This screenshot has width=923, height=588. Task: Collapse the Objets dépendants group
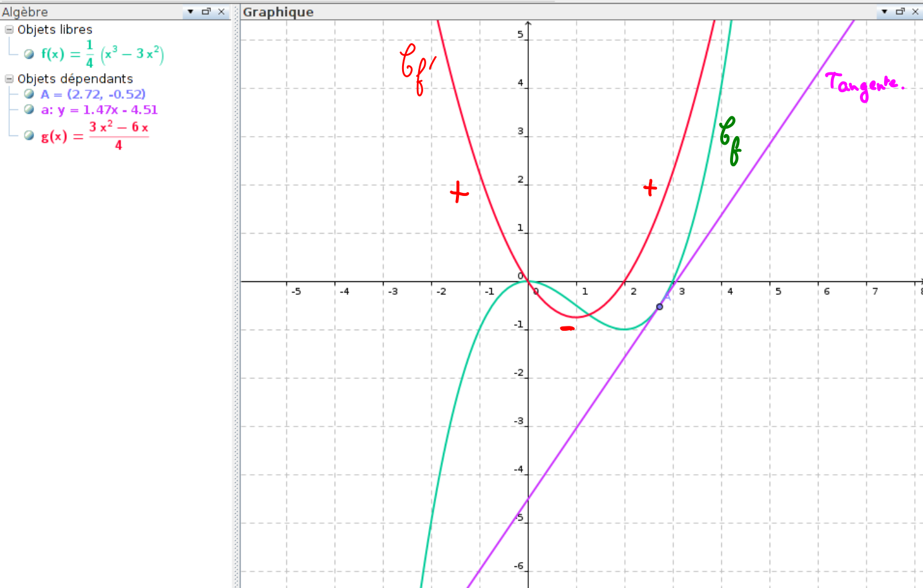[x=9, y=79]
